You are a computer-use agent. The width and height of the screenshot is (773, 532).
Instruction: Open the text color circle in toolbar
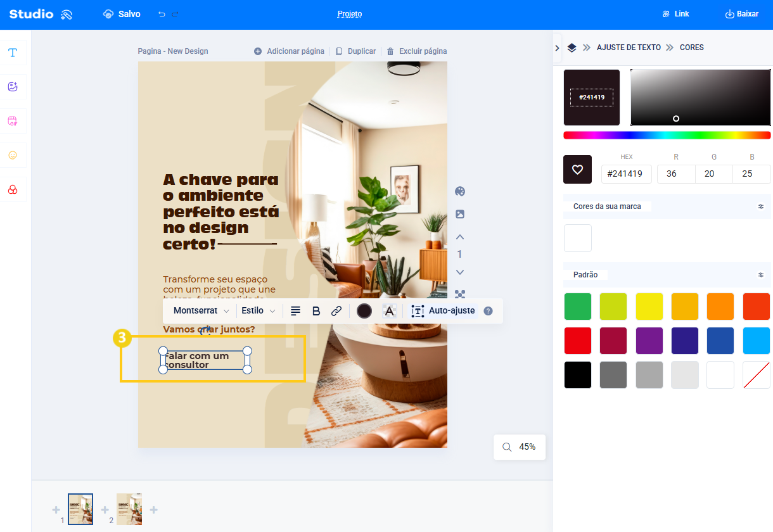coord(364,311)
